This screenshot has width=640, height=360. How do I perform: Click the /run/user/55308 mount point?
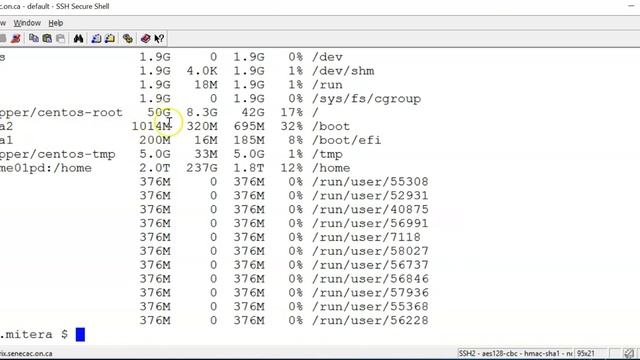click(x=370, y=182)
